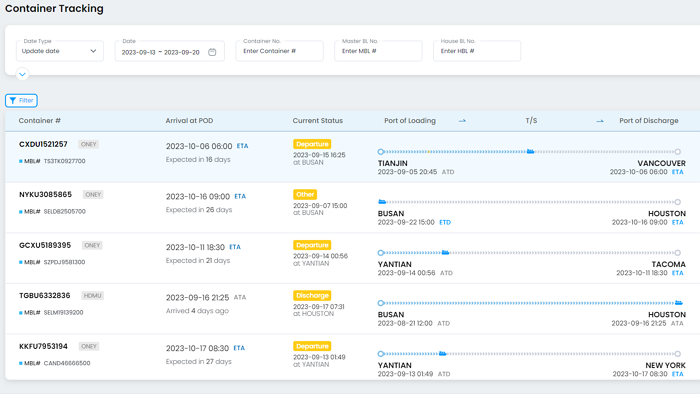Click the Filter button
Viewport: 700px width, 395px height.
[21, 100]
